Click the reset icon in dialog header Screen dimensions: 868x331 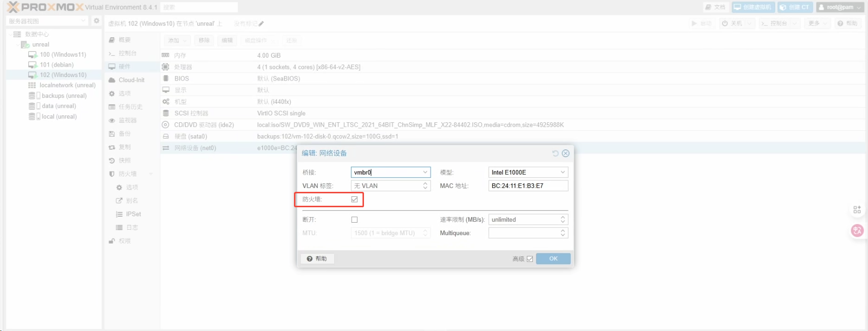pyautogui.click(x=555, y=154)
